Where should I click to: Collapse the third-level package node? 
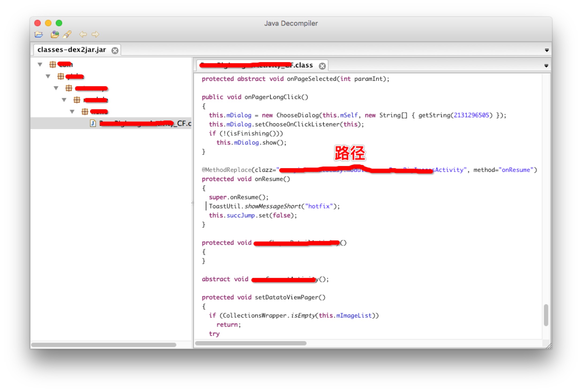click(x=56, y=88)
